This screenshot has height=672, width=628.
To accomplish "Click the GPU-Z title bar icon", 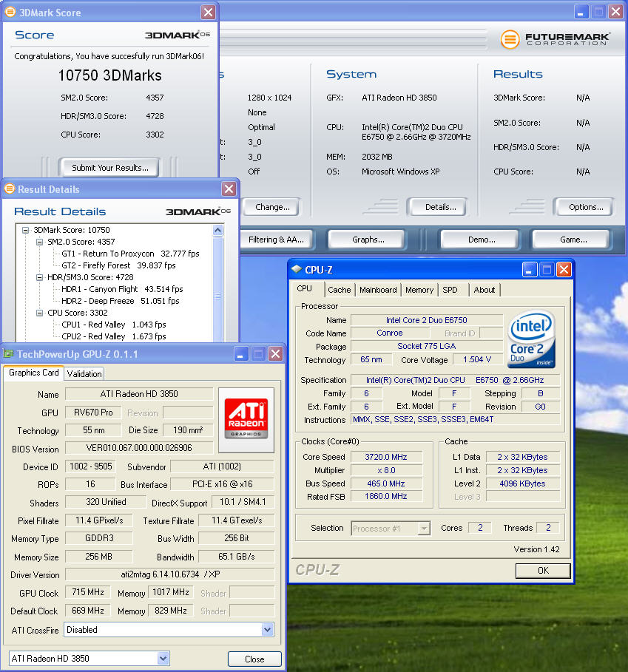I will tap(9, 354).
